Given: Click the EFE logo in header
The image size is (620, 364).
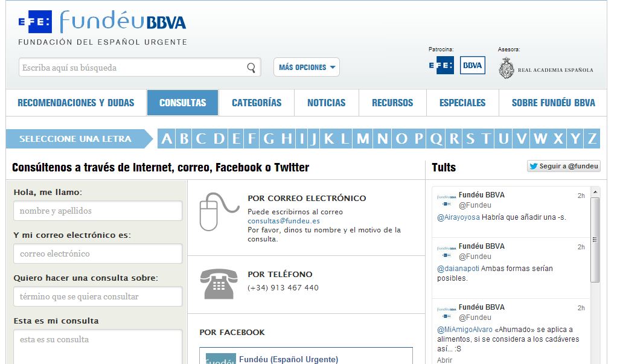Looking at the screenshot, I should [x=35, y=22].
